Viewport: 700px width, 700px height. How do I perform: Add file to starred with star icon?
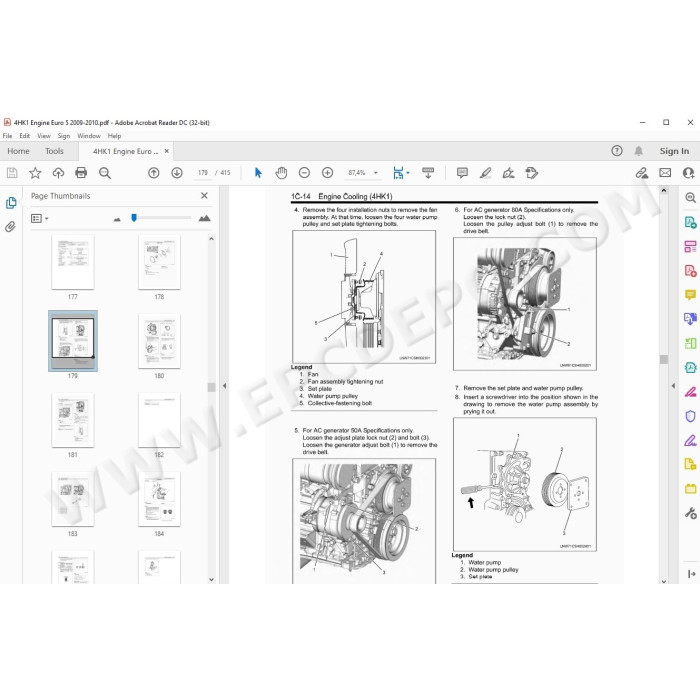tap(35, 173)
